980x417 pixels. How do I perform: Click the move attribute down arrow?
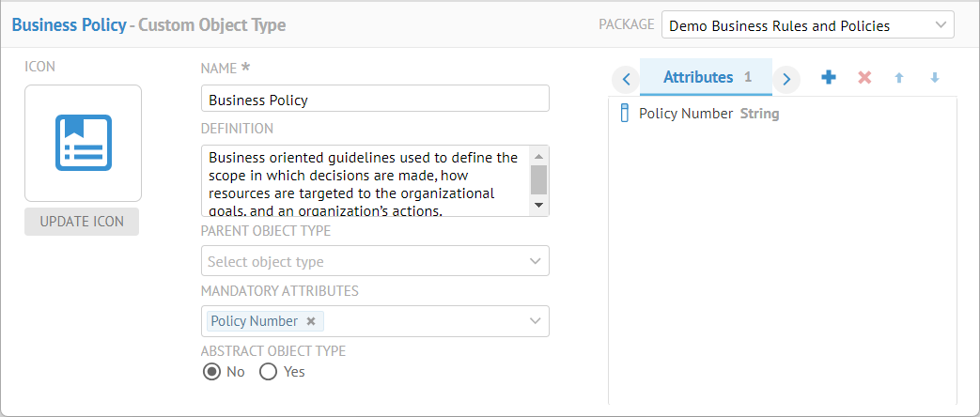point(934,78)
